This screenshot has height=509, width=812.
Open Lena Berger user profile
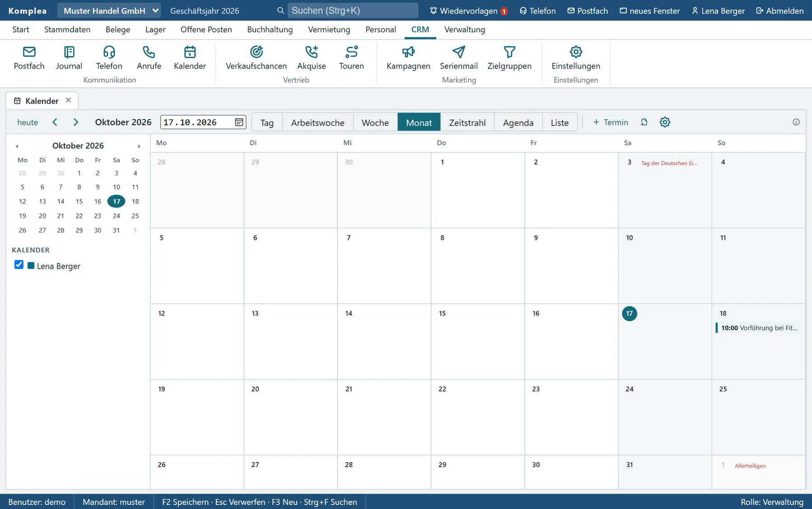coord(718,10)
